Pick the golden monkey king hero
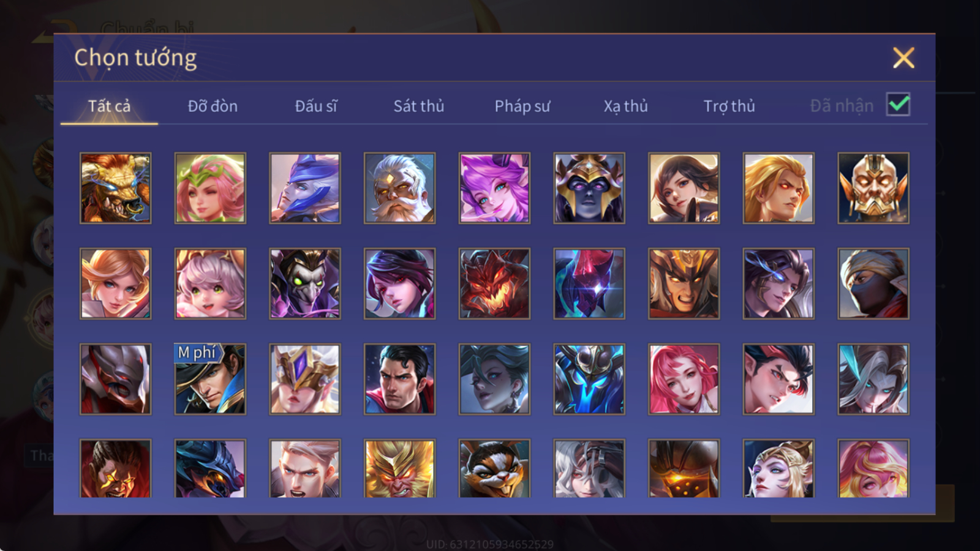Screen dimensions: 980x551 [399, 468]
